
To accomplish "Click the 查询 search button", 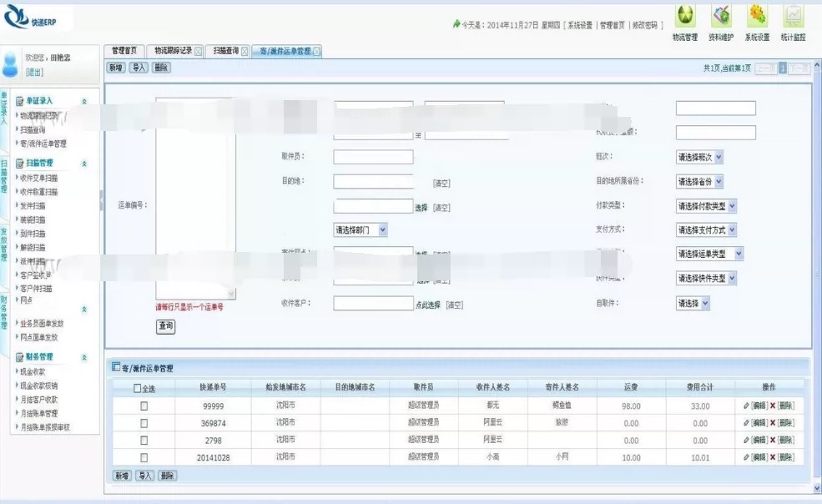I will point(166,326).
